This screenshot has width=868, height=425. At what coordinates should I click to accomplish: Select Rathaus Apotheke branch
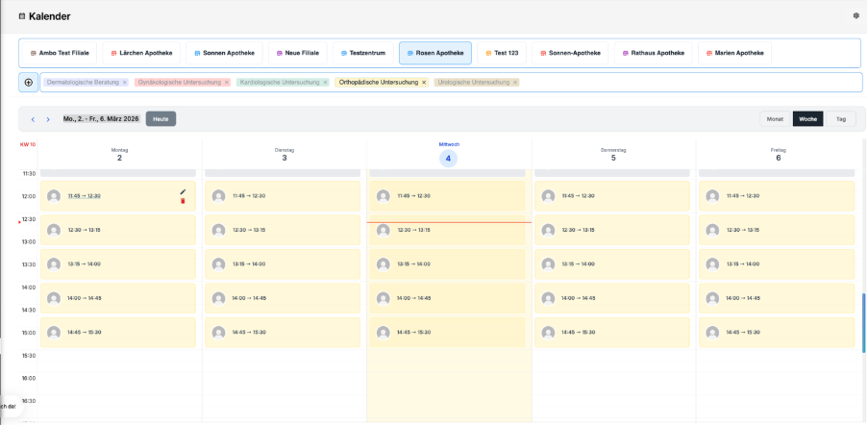tap(654, 53)
